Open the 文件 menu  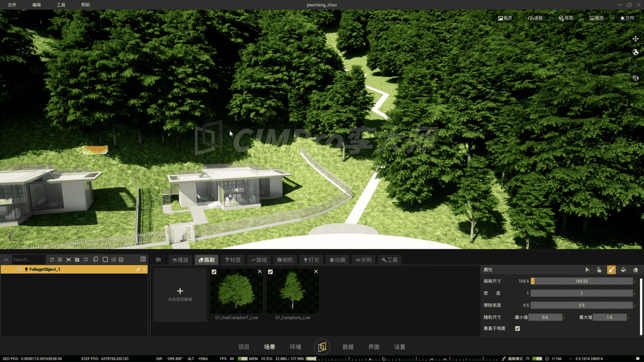click(x=12, y=5)
